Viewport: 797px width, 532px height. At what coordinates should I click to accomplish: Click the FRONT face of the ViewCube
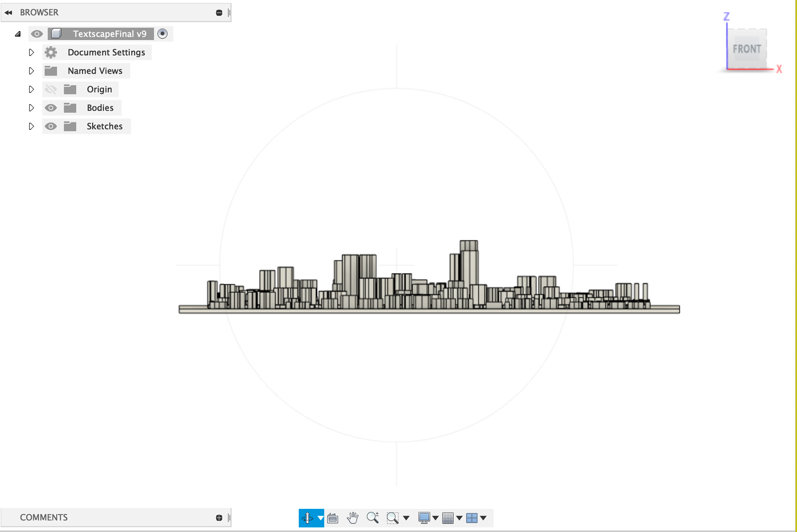click(747, 49)
